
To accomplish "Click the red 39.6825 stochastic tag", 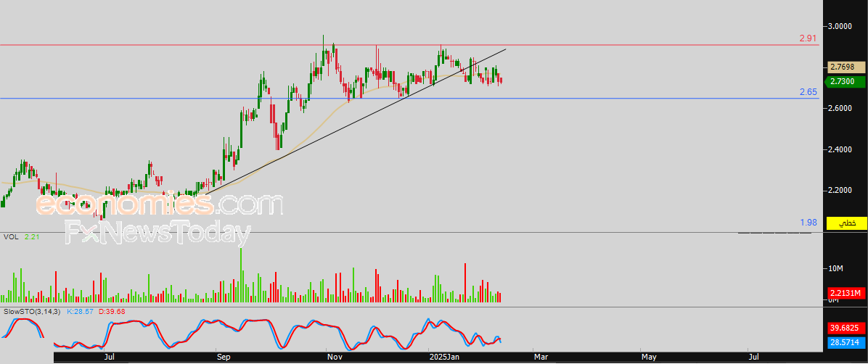I will click(x=846, y=328).
